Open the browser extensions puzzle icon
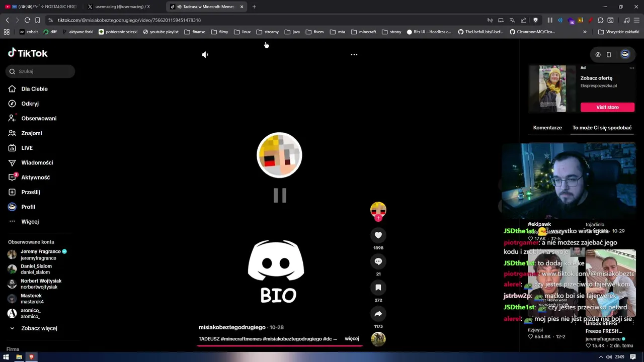The image size is (644, 362). (600, 20)
